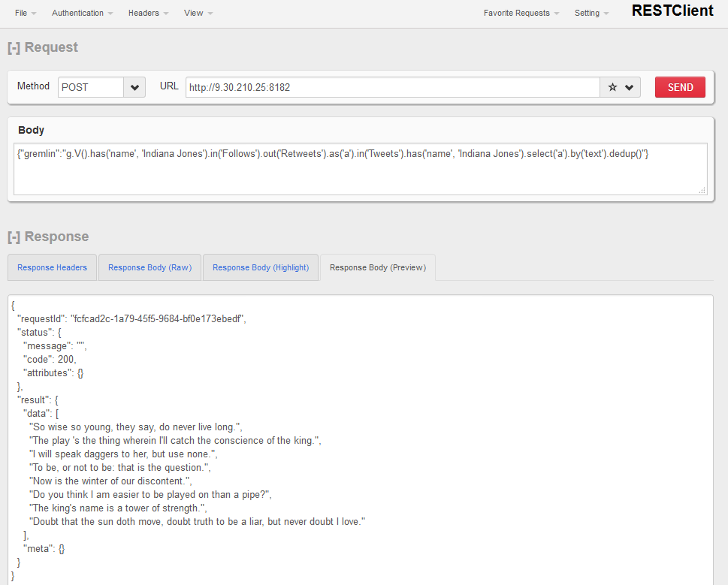Viewport: 728px width, 585px height.
Task: Open the Favorite Requests menu
Action: click(521, 13)
